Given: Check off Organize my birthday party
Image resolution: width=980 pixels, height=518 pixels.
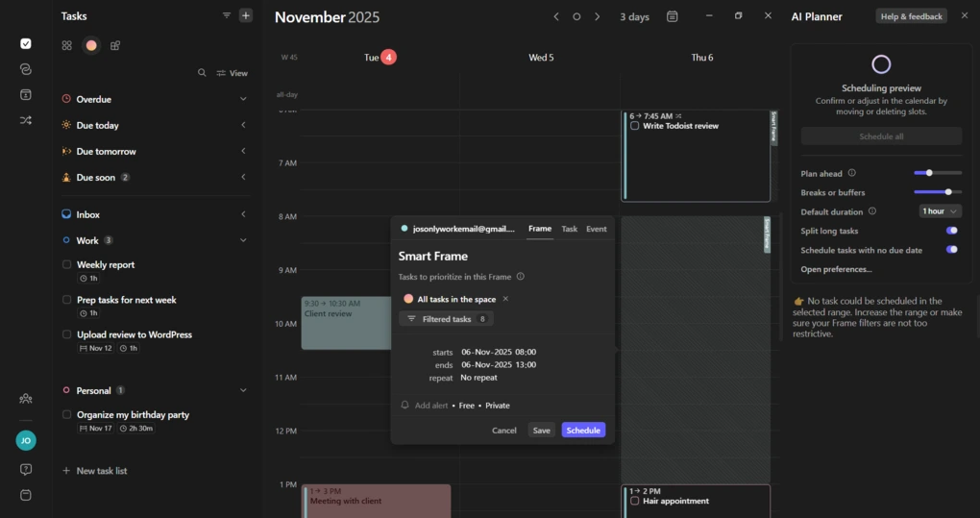Looking at the screenshot, I should pos(67,415).
